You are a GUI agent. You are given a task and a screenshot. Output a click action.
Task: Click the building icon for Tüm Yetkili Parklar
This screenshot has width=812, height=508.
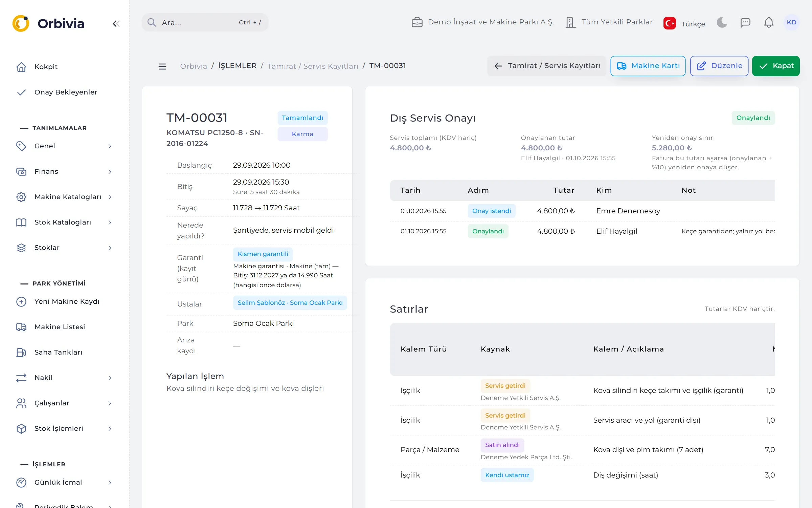click(571, 22)
